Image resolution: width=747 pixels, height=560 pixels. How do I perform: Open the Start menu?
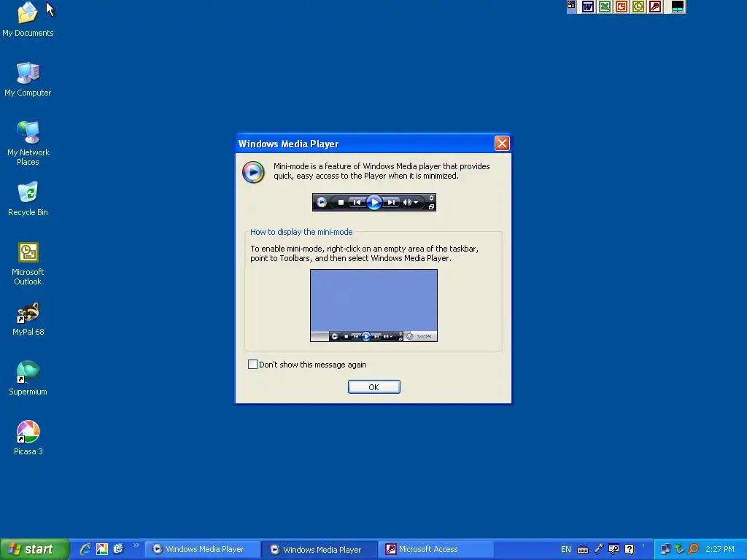(x=34, y=549)
